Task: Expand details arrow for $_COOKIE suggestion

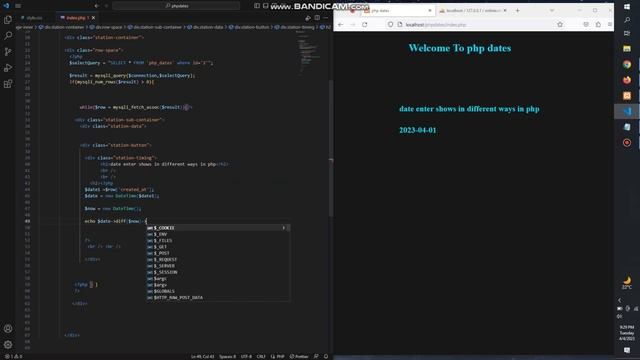Action: click(x=284, y=228)
